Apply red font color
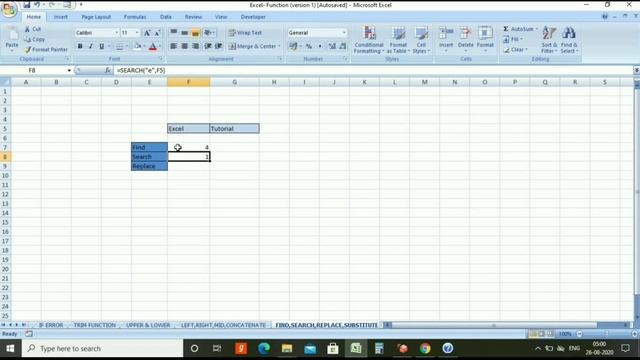Screen dimensions: 640x360 153,46
